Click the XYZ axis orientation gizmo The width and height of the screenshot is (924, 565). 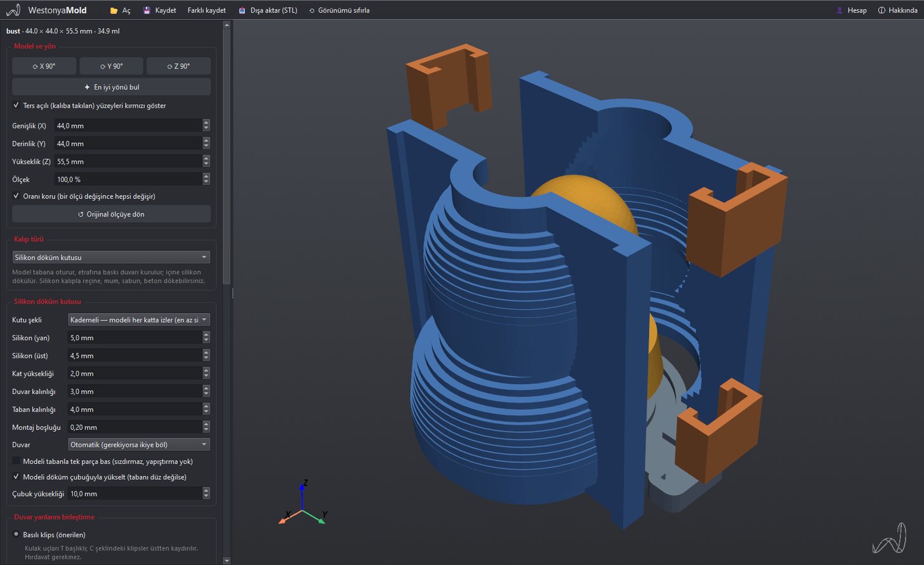(x=303, y=502)
